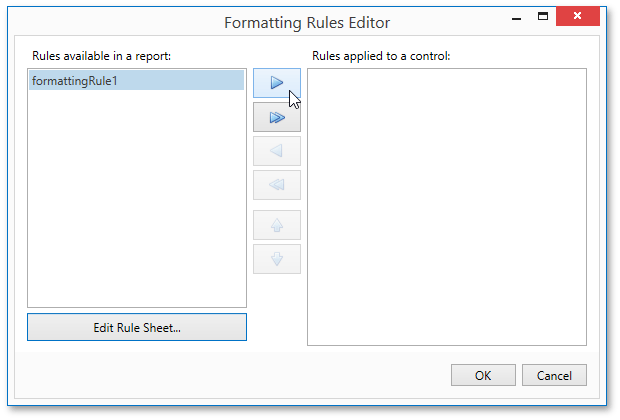Move selected rule to applied list arrow

[277, 83]
